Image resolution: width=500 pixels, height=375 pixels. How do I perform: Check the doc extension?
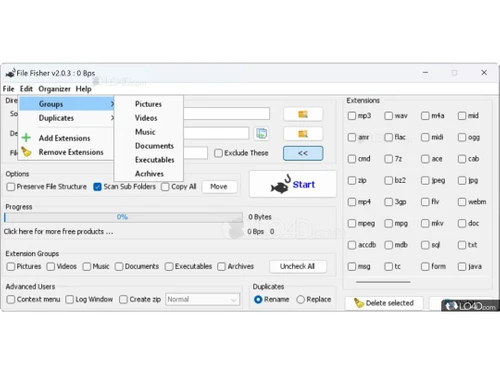[462, 223]
